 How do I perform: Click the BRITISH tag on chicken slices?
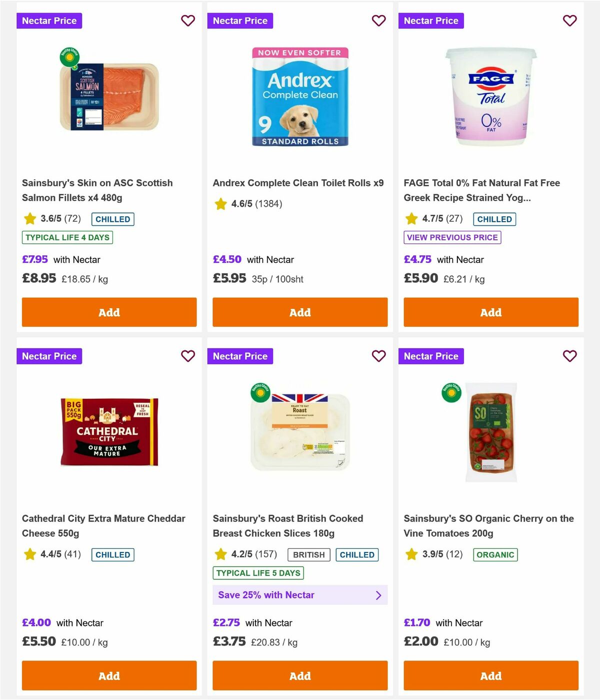(x=308, y=555)
